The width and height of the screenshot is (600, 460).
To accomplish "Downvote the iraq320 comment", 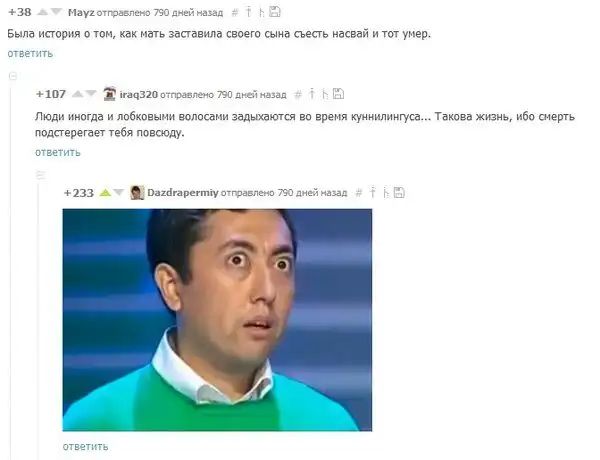I will (91, 94).
